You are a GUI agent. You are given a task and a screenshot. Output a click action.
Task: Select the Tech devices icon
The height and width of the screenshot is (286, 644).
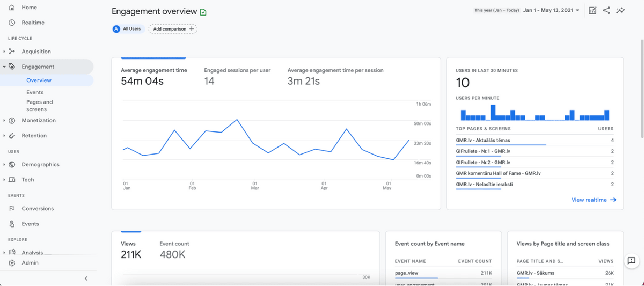[12, 180]
